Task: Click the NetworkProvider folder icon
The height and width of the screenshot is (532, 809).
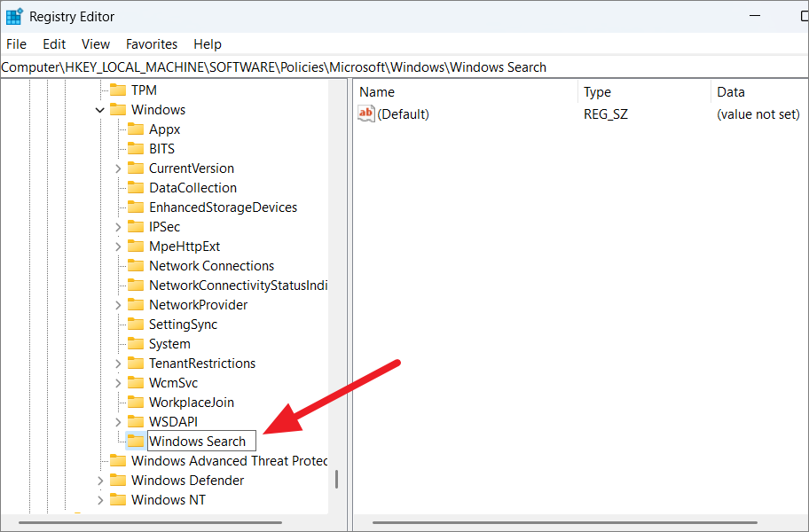Action: coord(136,305)
